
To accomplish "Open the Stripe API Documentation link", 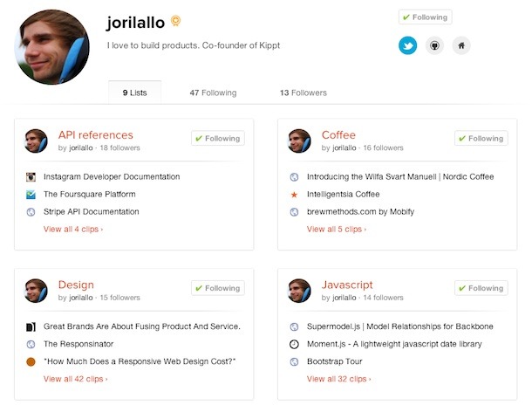I will (x=91, y=211).
